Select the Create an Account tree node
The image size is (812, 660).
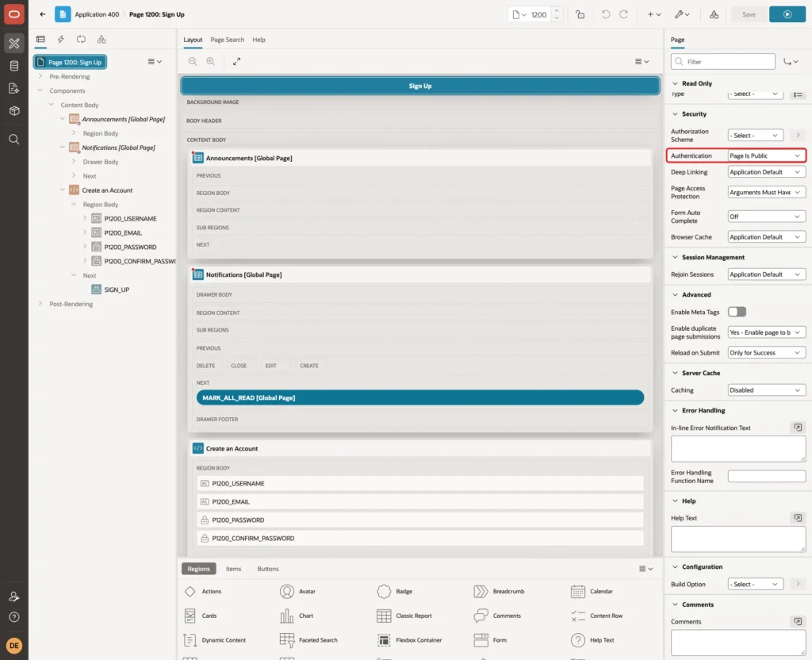click(107, 190)
